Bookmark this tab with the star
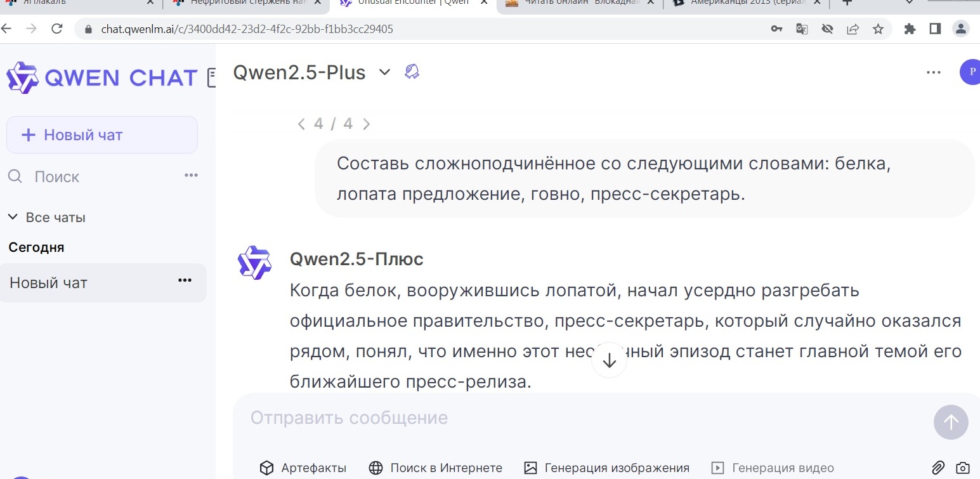 click(878, 29)
